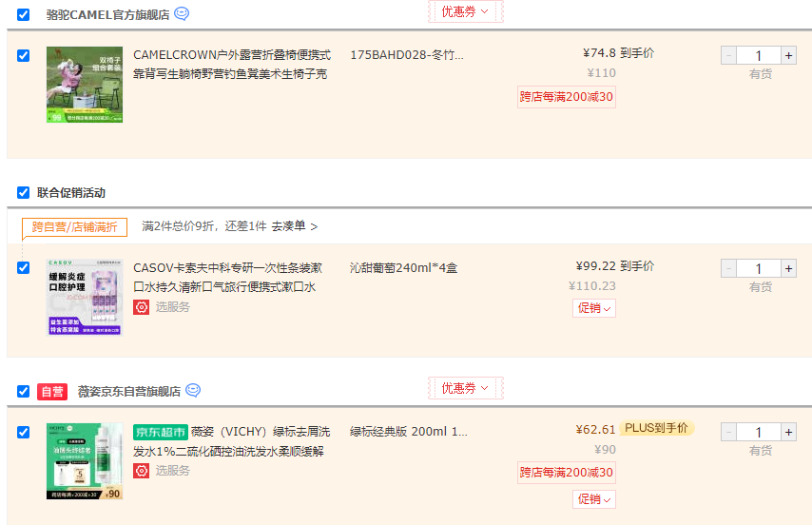Click spec 175BAHD028-冬竹 of chair
This screenshot has width=812, height=525.
tap(407, 55)
